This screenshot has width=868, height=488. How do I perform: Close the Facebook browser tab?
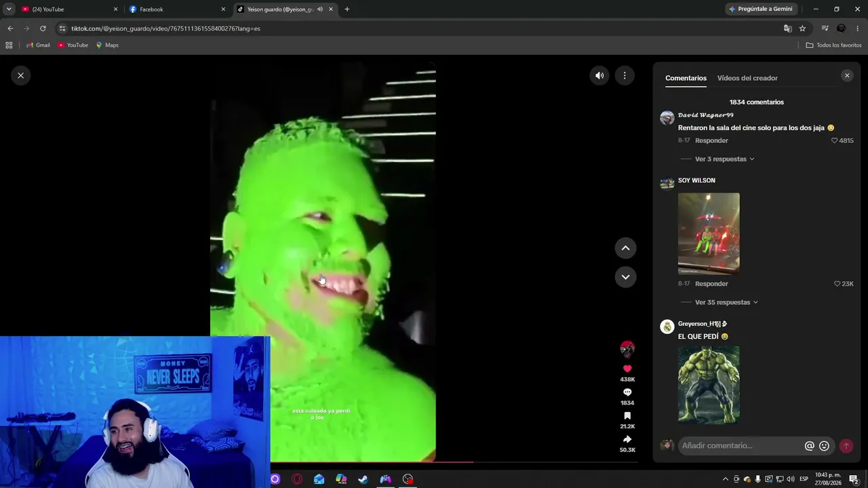223,9
